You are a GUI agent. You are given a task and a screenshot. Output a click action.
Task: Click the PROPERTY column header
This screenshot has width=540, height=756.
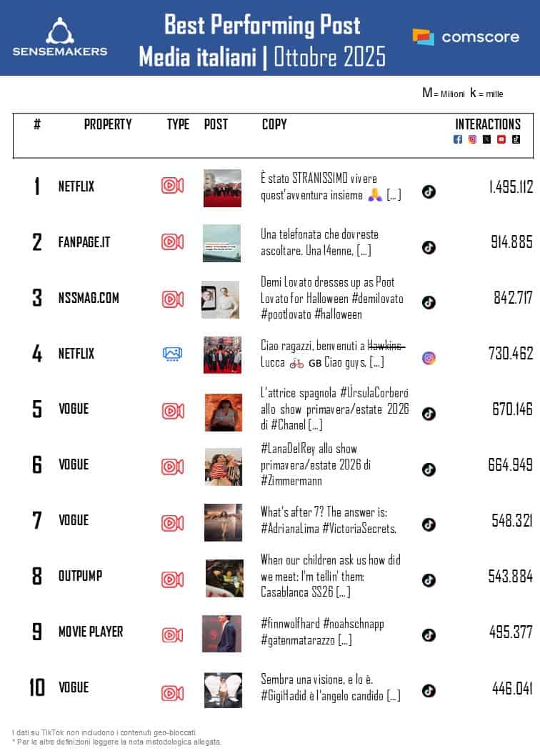point(108,124)
